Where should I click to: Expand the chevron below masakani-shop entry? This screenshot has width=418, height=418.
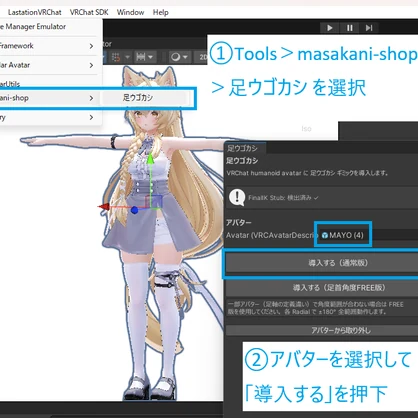(x=91, y=117)
